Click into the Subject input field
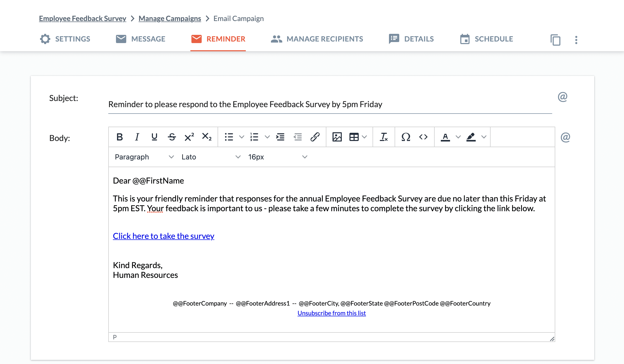 click(330, 105)
